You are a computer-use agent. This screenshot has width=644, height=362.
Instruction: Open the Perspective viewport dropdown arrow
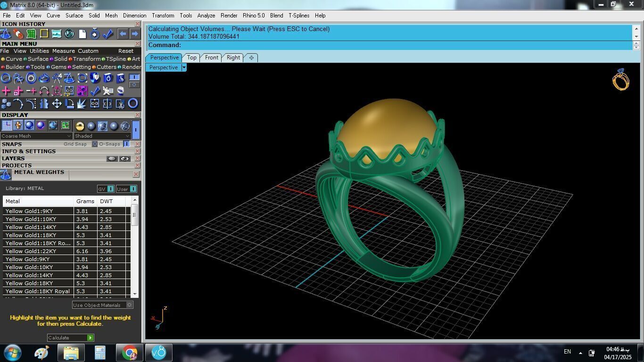click(184, 67)
